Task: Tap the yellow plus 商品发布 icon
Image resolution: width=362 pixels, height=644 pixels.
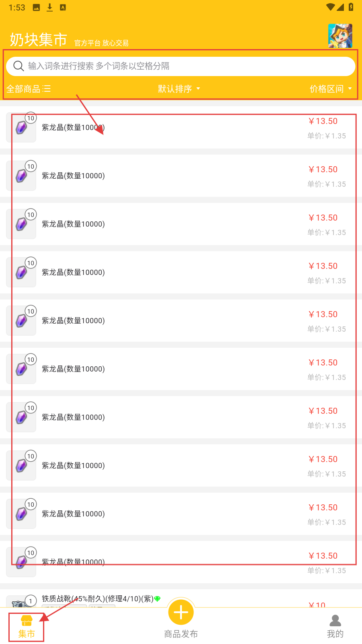Action: pyautogui.click(x=181, y=613)
